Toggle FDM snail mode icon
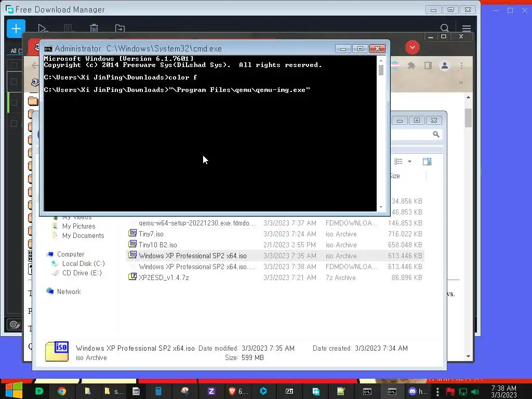This screenshot has height=399, width=532. pyautogui.click(x=15, y=325)
